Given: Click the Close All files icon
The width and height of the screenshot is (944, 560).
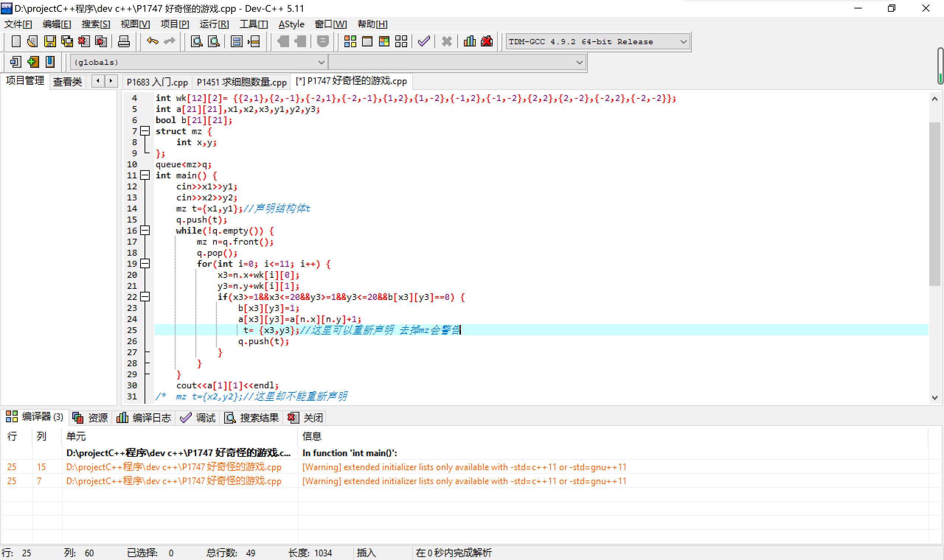Looking at the screenshot, I should (x=101, y=41).
